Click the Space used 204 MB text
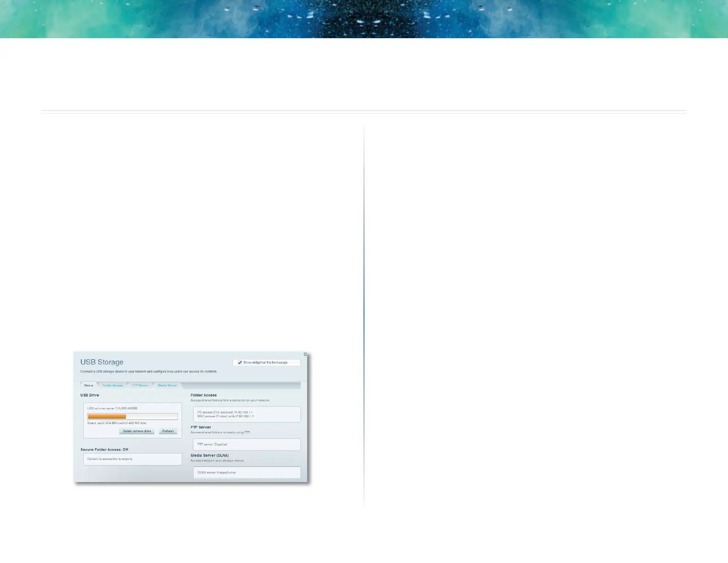Image resolution: width=728 pixels, height=563 pixels. coord(117,423)
